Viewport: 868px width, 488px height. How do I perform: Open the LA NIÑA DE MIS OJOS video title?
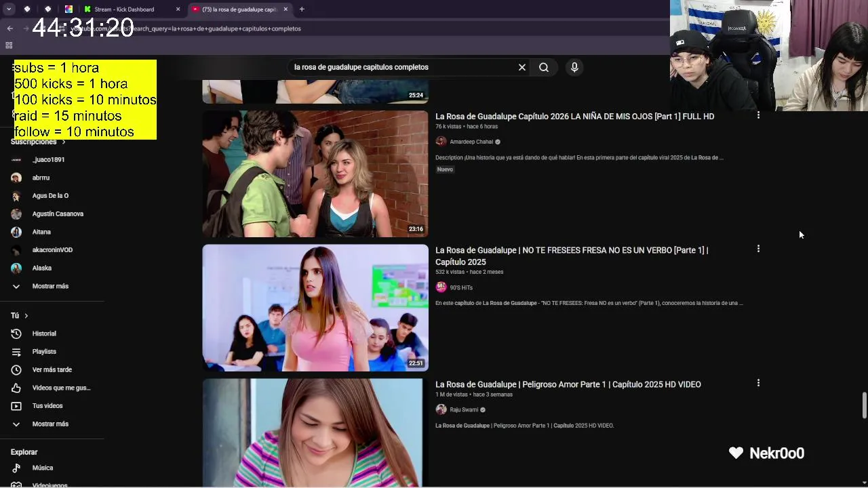[x=574, y=117]
